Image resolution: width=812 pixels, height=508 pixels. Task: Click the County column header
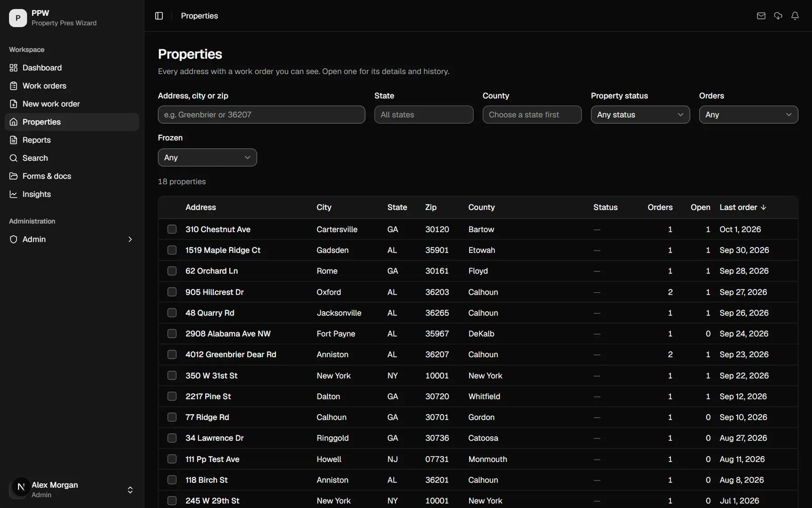pyautogui.click(x=481, y=207)
